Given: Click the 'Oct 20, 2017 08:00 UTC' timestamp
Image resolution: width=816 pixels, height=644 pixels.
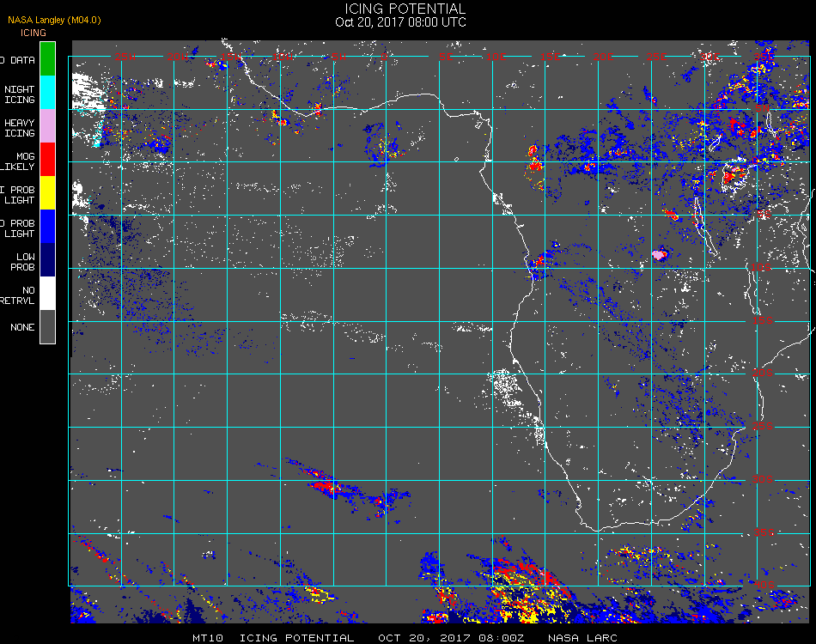Looking at the screenshot, I should point(401,22).
